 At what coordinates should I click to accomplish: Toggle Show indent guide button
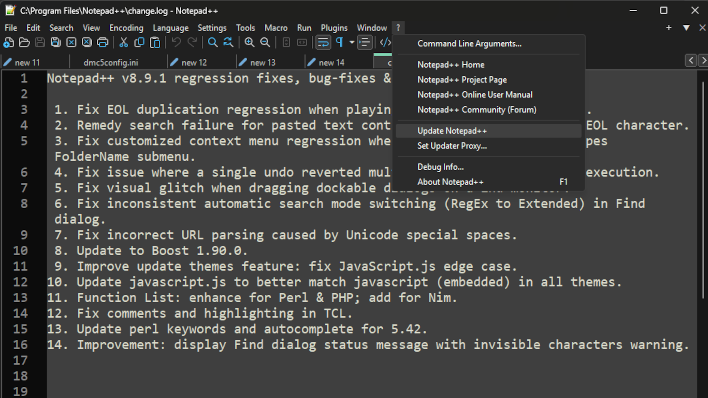click(x=364, y=42)
